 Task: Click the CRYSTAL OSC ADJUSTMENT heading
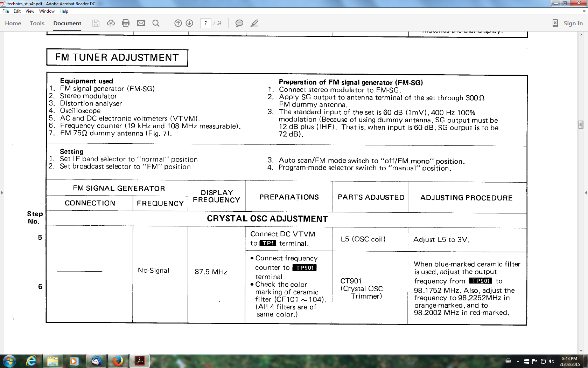pyautogui.click(x=267, y=219)
